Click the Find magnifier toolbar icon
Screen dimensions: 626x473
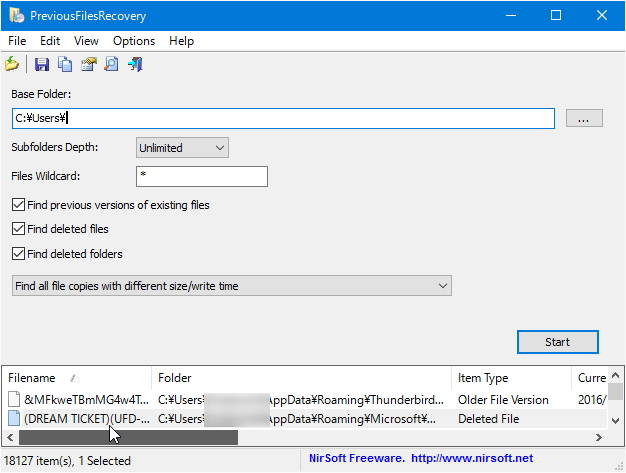[x=111, y=64]
